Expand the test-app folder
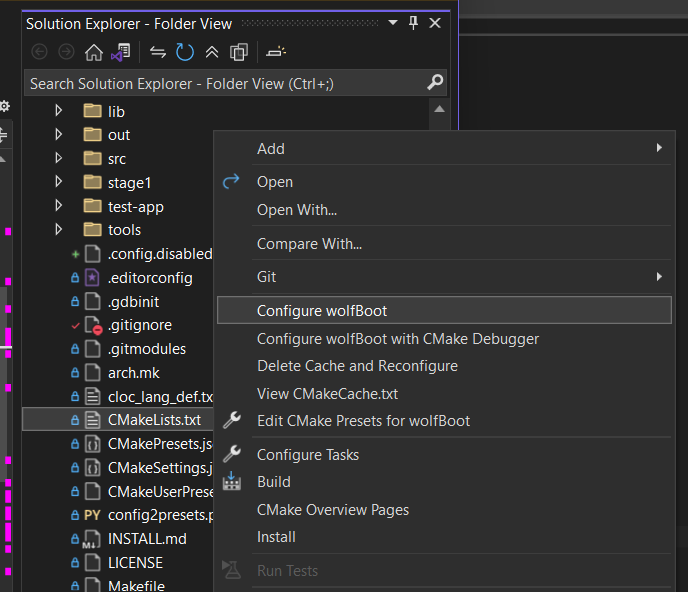This screenshot has width=688, height=592. [58, 206]
